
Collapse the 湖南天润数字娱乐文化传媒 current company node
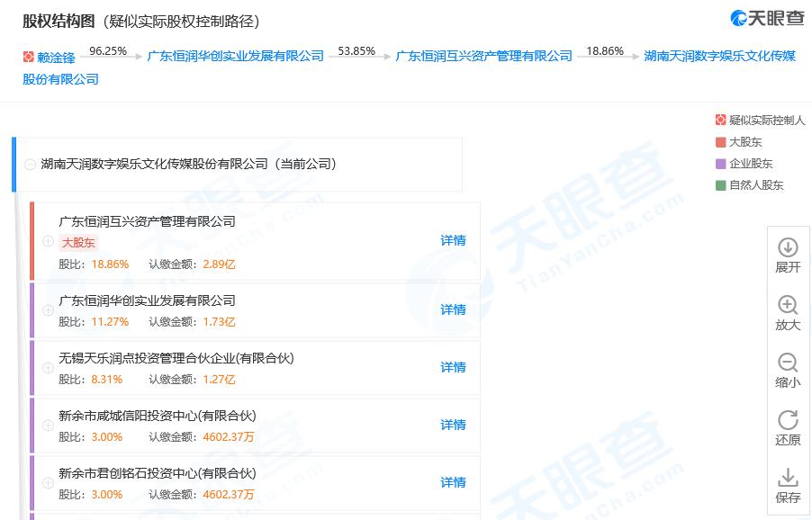pos(30,165)
